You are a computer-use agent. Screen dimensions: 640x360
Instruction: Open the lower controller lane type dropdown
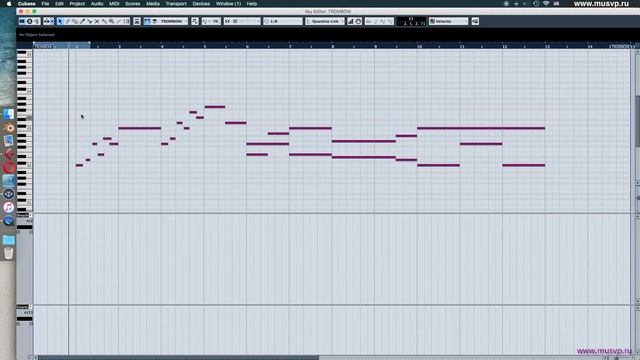[24, 307]
